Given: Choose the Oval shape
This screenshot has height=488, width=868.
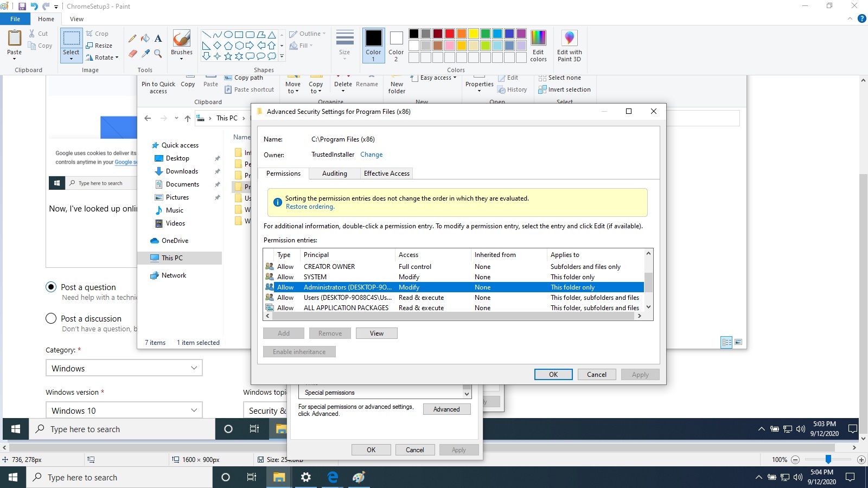Looking at the screenshot, I should [228, 35].
